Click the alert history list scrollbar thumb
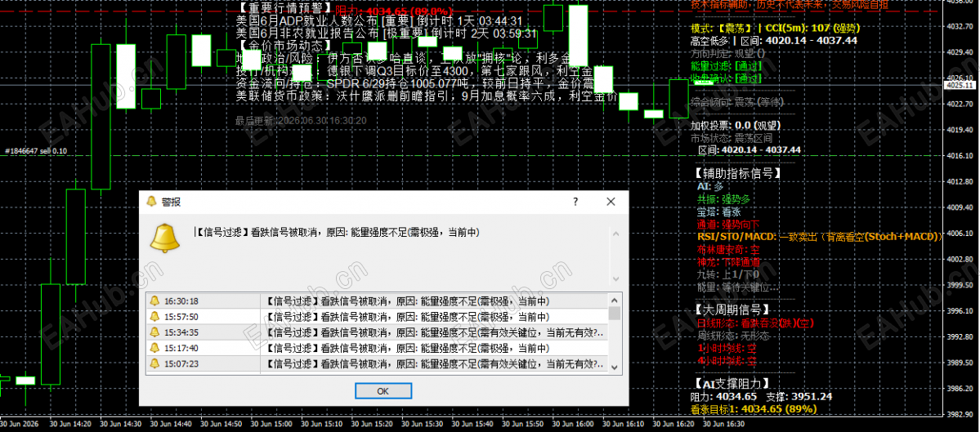 (x=615, y=312)
